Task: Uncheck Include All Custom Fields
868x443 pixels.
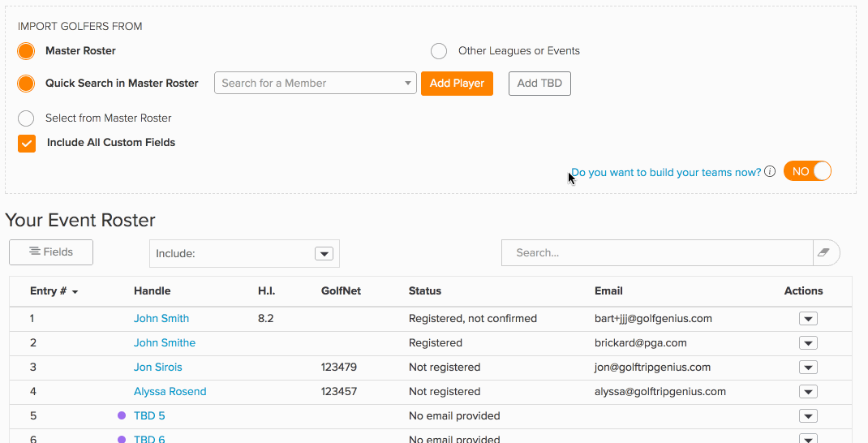Action: click(x=27, y=144)
